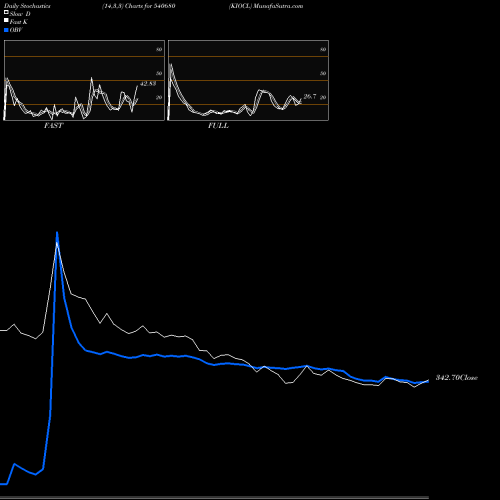Open the FULL stochastic chart thumbnail

tap(248, 80)
